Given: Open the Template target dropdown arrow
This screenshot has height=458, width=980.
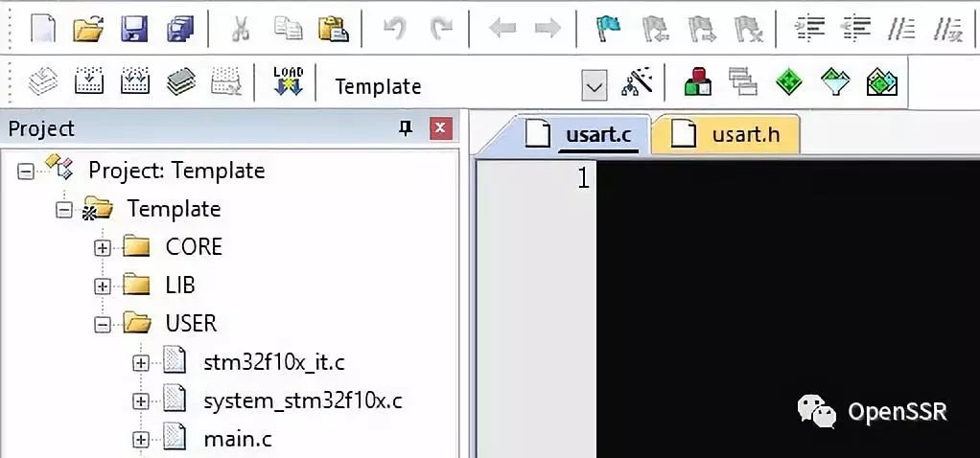Looking at the screenshot, I should click(x=594, y=85).
